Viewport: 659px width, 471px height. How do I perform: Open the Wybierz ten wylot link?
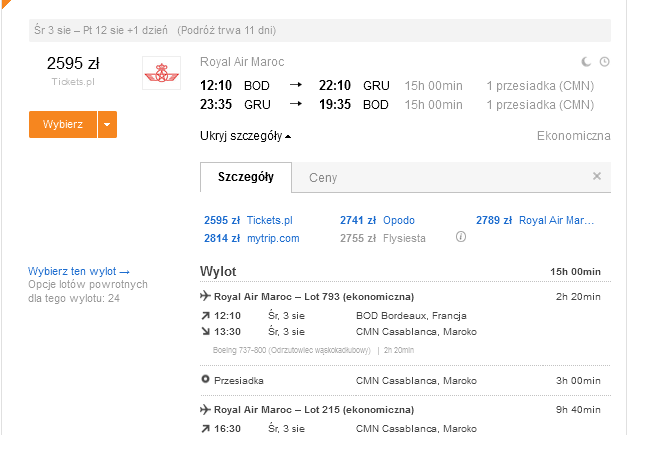79,271
